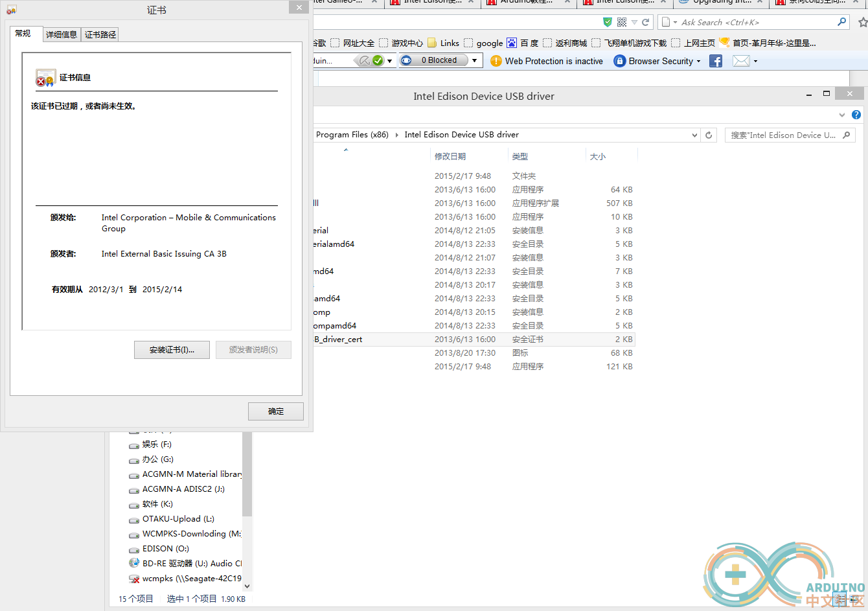
Task: Click the Links folder bookmark
Action: [x=443, y=43]
